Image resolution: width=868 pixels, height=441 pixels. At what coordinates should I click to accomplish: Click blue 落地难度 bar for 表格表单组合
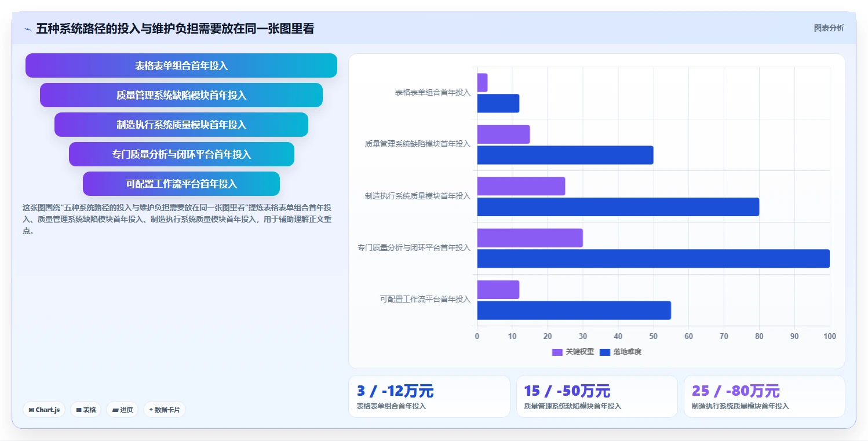click(498, 103)
